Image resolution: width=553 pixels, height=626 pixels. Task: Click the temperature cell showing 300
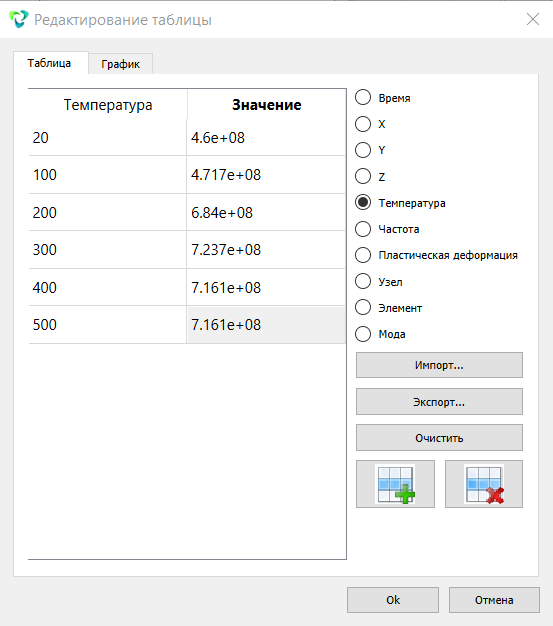point(107,250)
